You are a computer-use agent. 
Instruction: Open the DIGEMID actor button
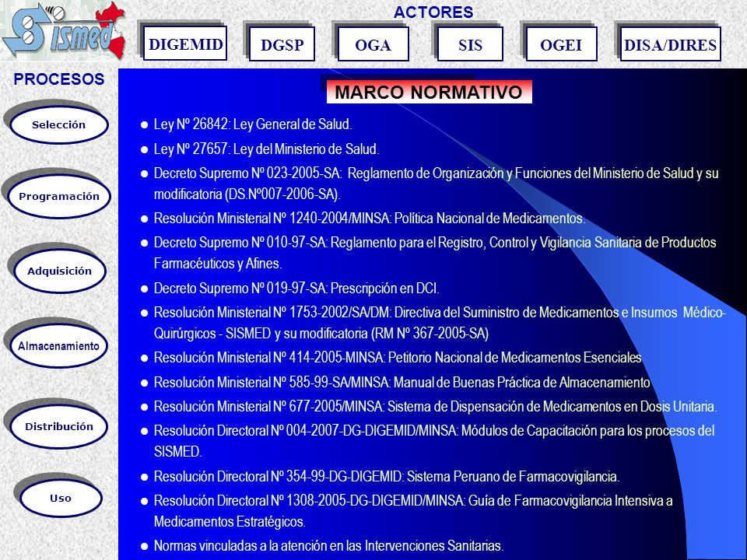click(185, 44)
